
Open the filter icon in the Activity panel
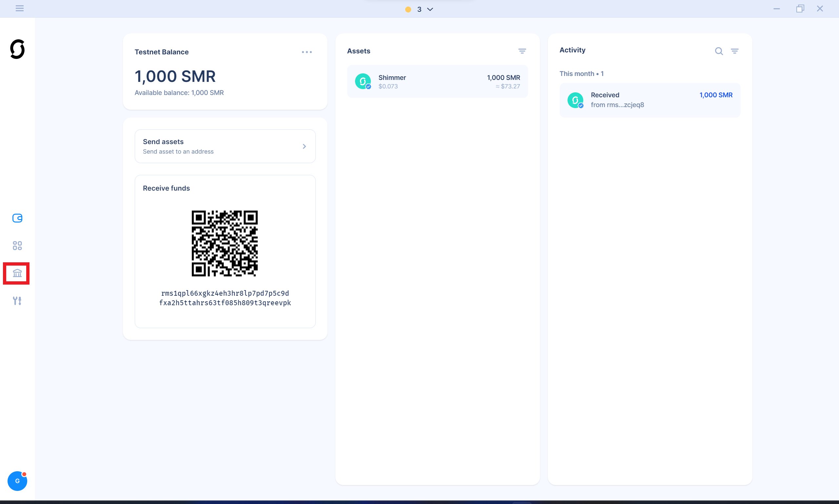[735, 51]
